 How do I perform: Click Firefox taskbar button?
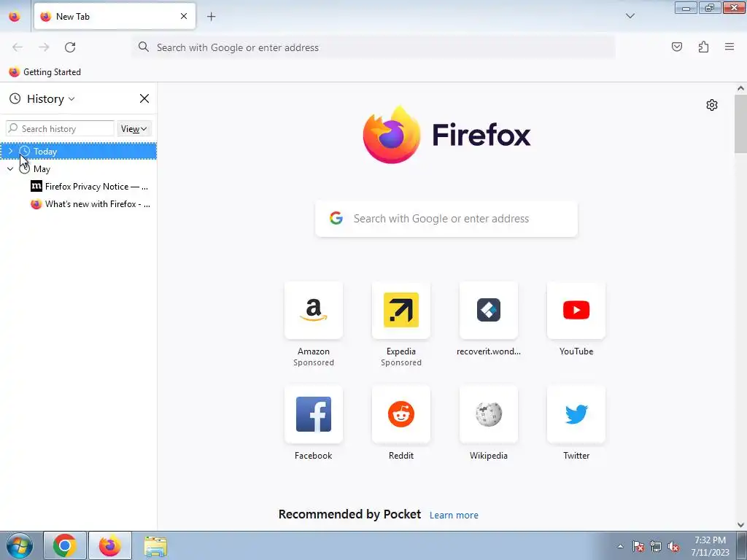click(110, 545)
